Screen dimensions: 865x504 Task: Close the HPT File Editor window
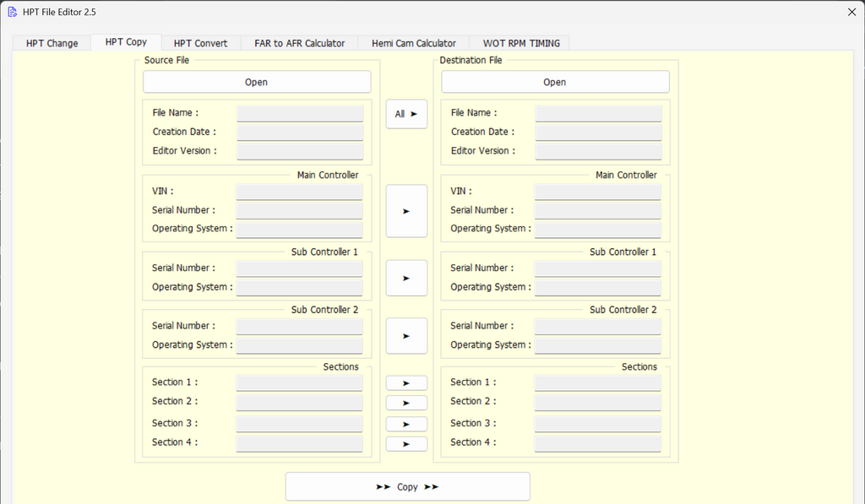coord(851,12)
